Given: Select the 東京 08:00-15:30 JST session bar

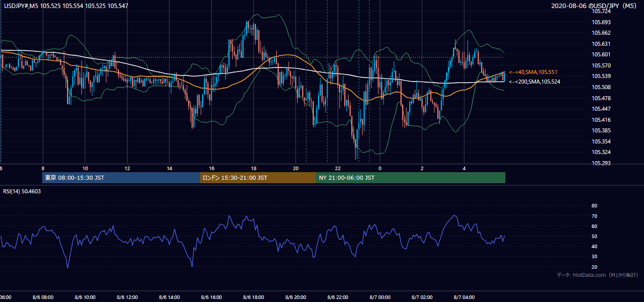Looking at the screenshot, I should pos(121,178).
